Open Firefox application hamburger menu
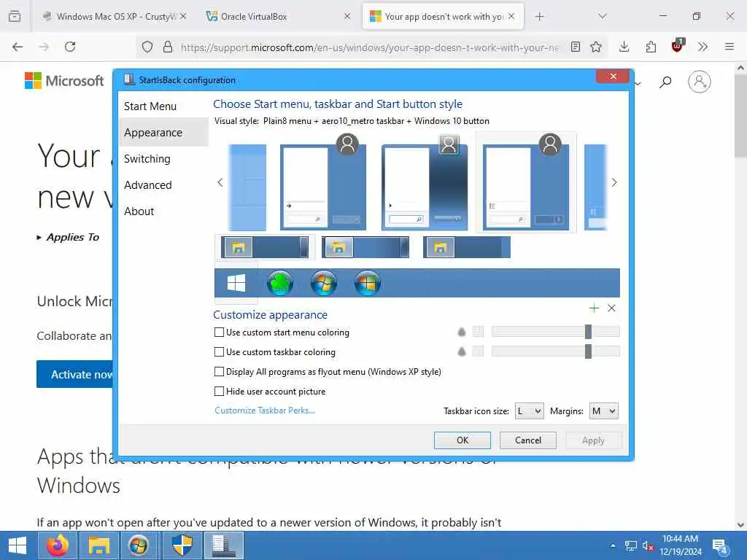This screenshot has height=560, width=747. click(729, 47)
